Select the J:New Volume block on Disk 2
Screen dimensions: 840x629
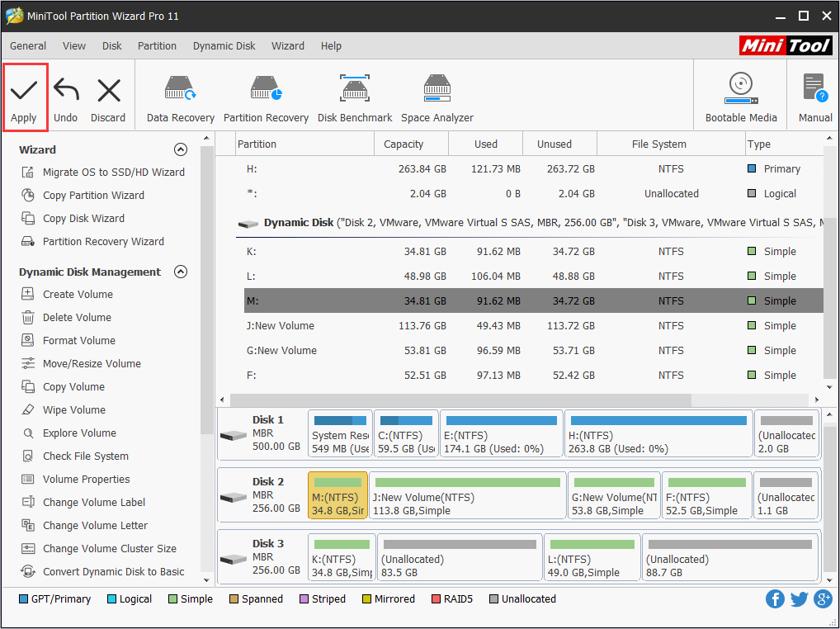pos(467,495)
